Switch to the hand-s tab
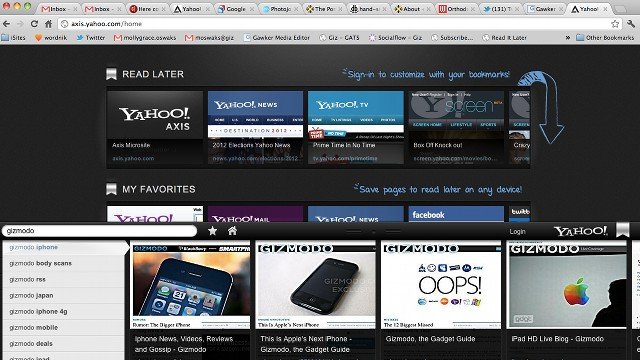Viewport: 640px width, 360px height. [x=367, y=9]
